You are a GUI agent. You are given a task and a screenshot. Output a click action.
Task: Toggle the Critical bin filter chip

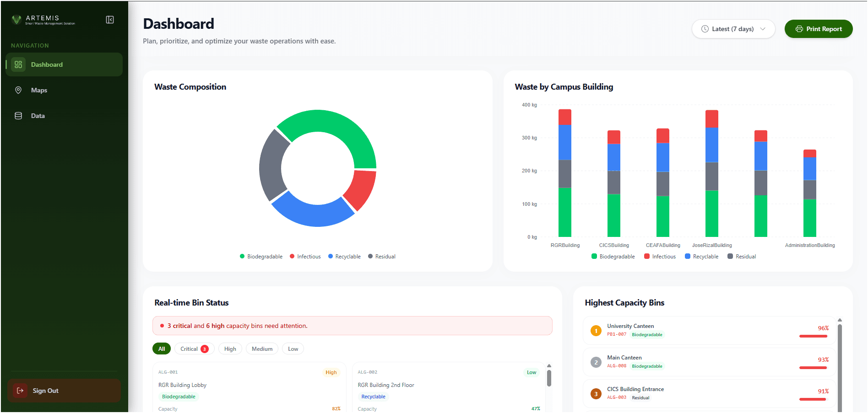point(194,349)
